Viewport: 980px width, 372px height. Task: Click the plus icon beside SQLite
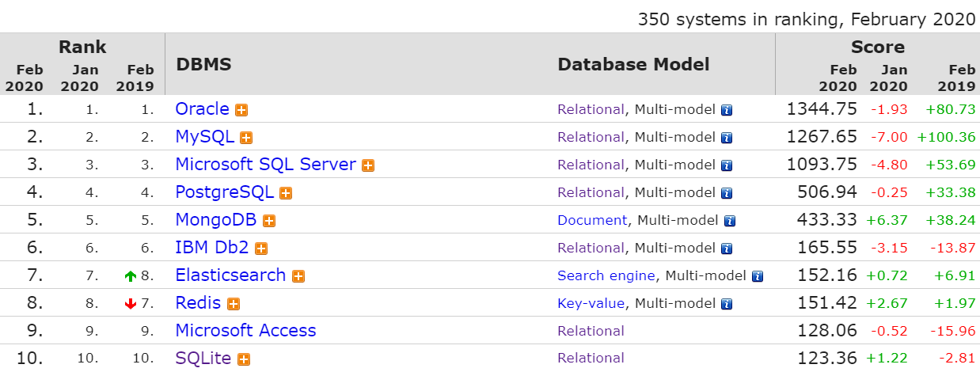pos(244,359)
